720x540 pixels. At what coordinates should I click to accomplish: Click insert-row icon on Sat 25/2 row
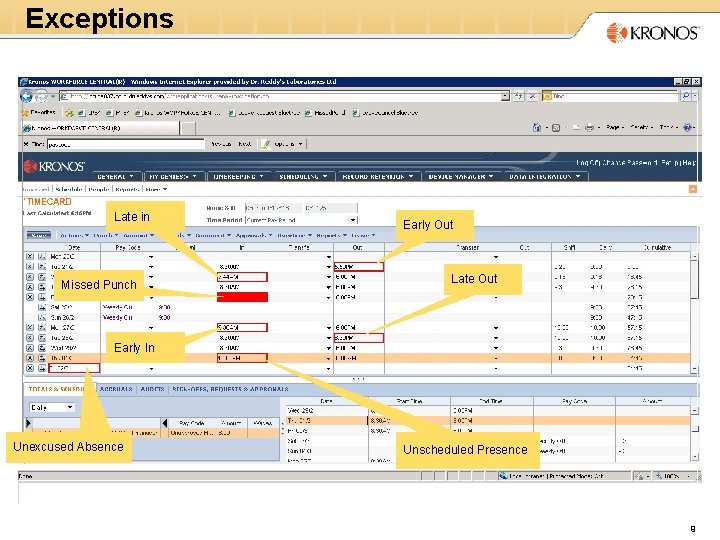pos(42,307)
